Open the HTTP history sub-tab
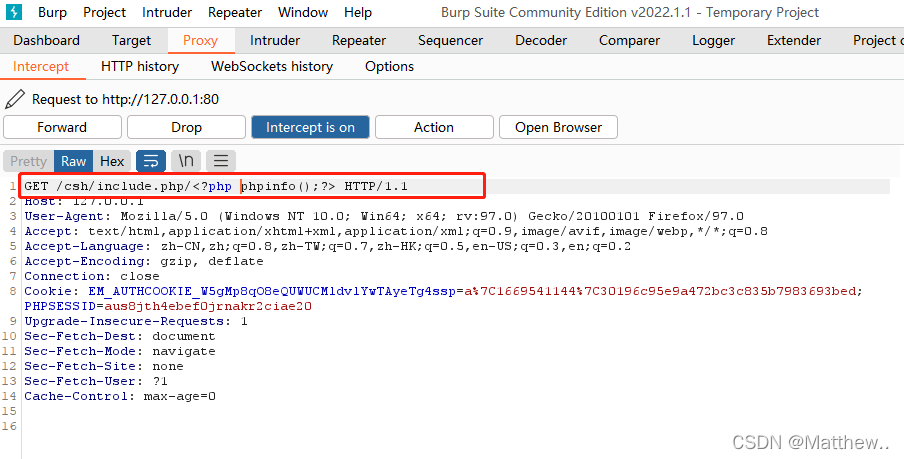Viewport: 904px width, 459px height. (x=140, y=66)
